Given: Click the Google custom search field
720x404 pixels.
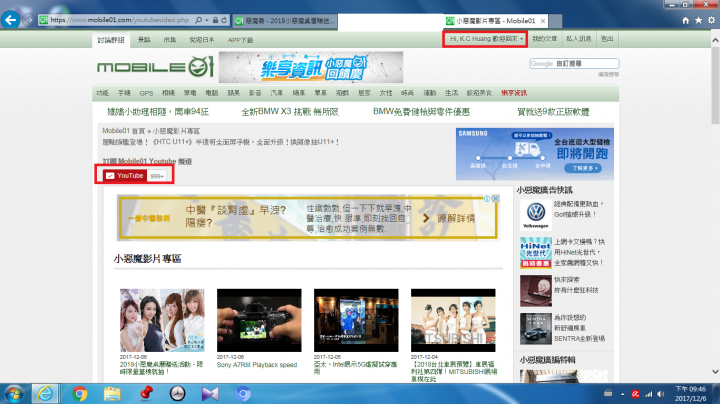Looking at the screenshot, I should tap(574, 63).
